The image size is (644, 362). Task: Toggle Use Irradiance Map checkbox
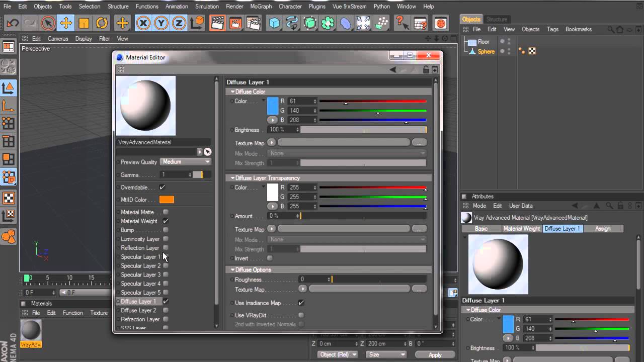tap(301, 303)
